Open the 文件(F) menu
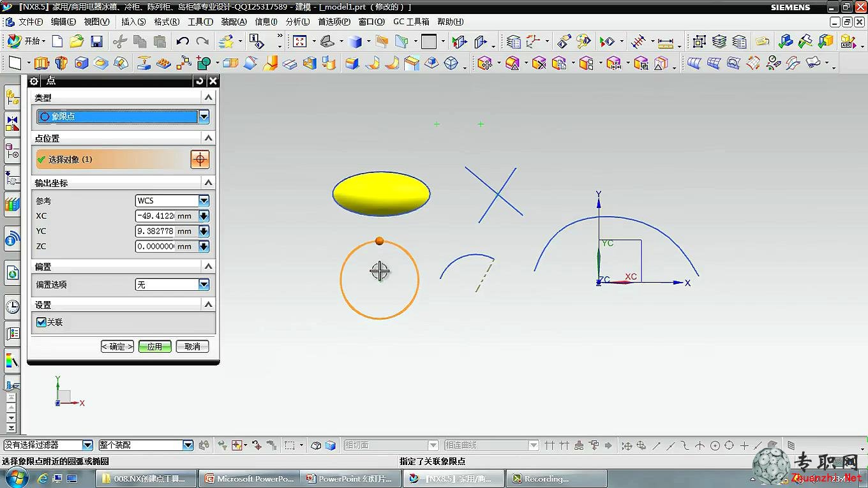This screenshot has width=868, height=488. point(31,22)
